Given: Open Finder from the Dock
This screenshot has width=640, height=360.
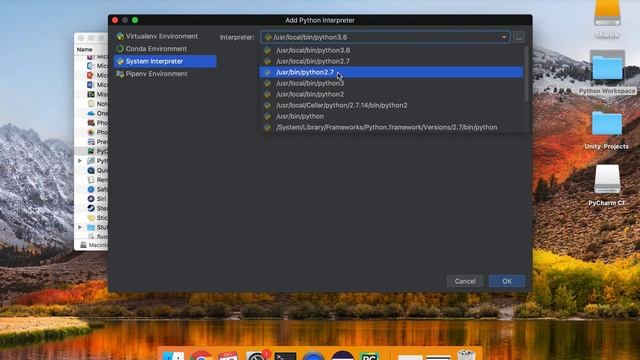Looking at the screenshot, I should [173, 356].
